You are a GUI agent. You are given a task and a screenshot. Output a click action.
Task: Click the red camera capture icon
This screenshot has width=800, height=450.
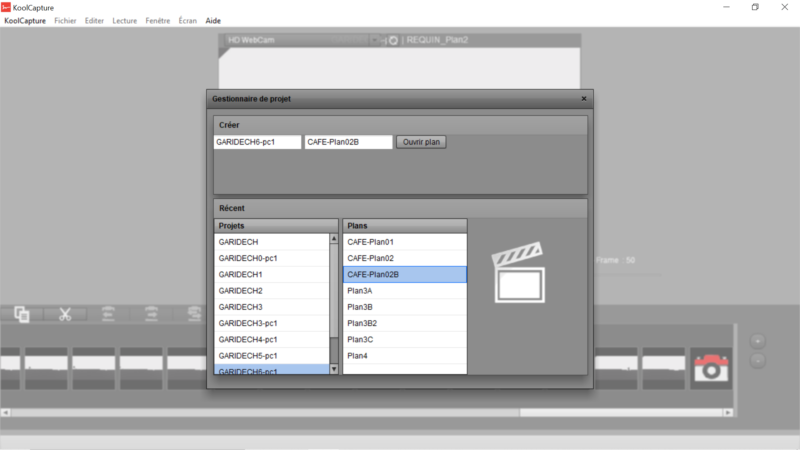[x=711, y=367]
